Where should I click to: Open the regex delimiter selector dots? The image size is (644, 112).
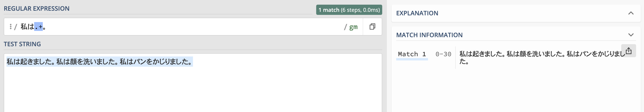click(10, 26)
